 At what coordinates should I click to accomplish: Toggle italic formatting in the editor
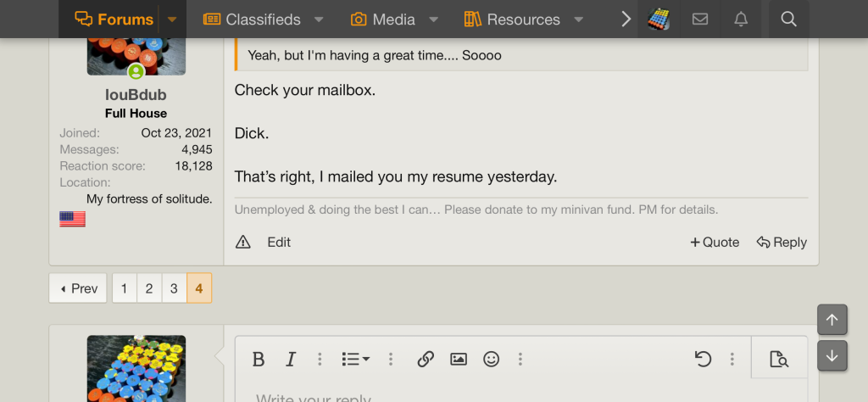coord(291,359)
